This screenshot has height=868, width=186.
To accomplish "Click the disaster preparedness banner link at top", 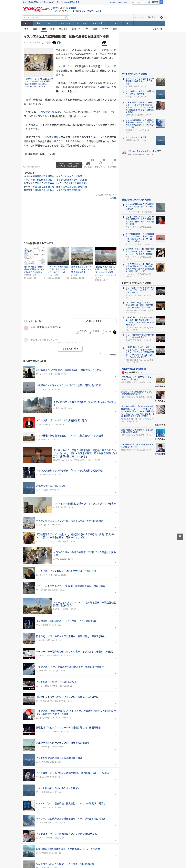I will tap(51, 2).
